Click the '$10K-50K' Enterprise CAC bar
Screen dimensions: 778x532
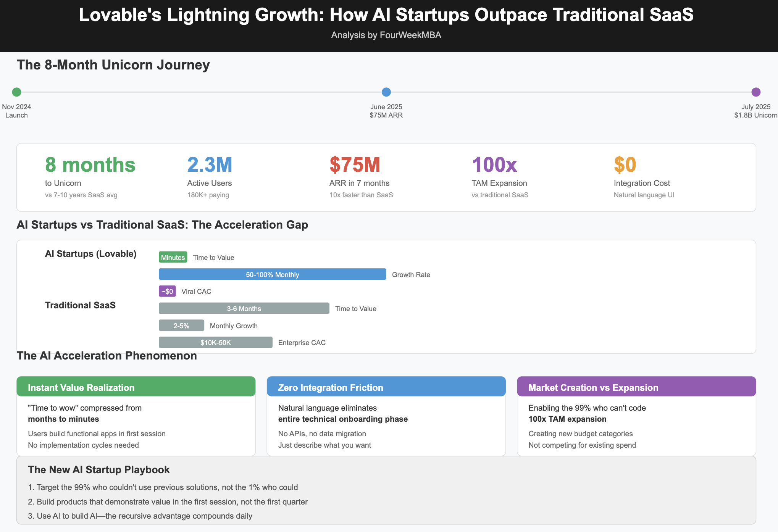point(215,342)
